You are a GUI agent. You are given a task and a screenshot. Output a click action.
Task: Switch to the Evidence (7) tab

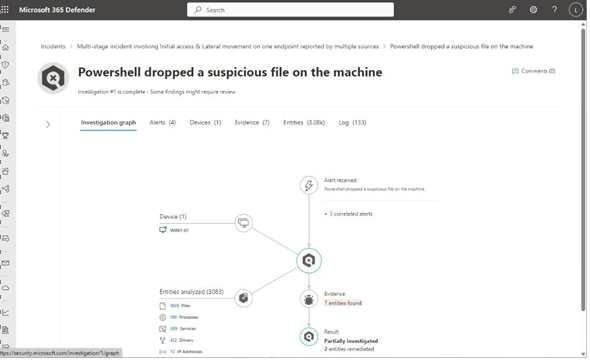(252, 123)
